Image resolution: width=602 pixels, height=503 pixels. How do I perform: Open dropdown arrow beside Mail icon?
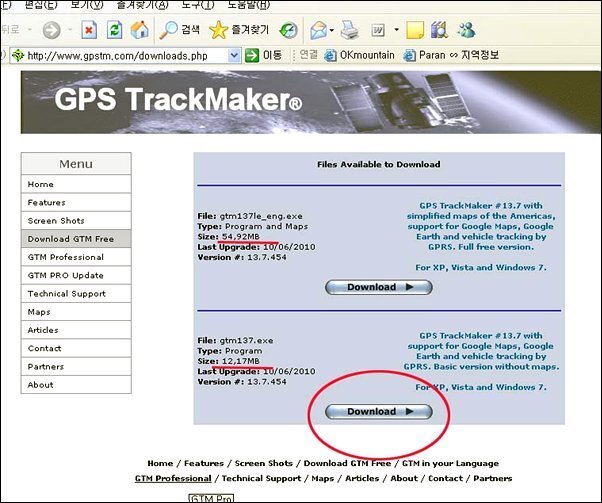pyautogui.click(x=332, y=30)
